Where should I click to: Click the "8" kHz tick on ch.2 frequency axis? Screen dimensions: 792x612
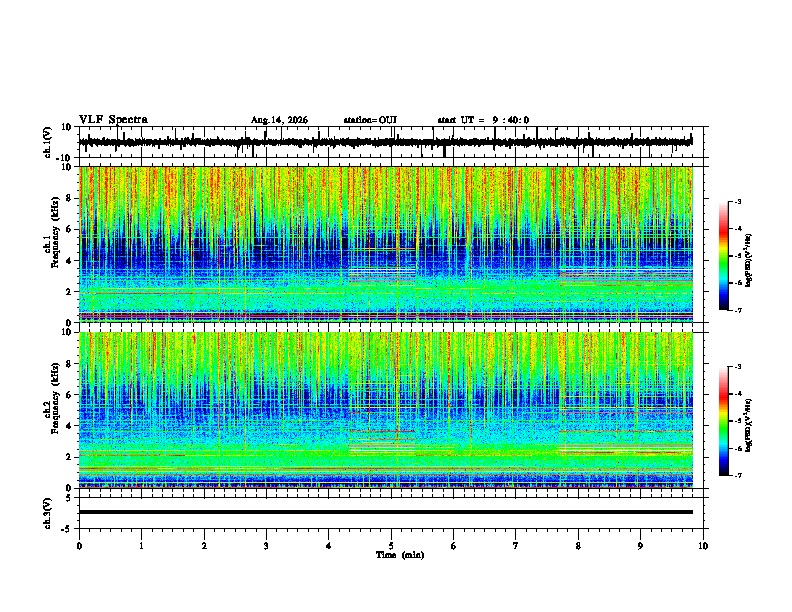tap(69, 364)
